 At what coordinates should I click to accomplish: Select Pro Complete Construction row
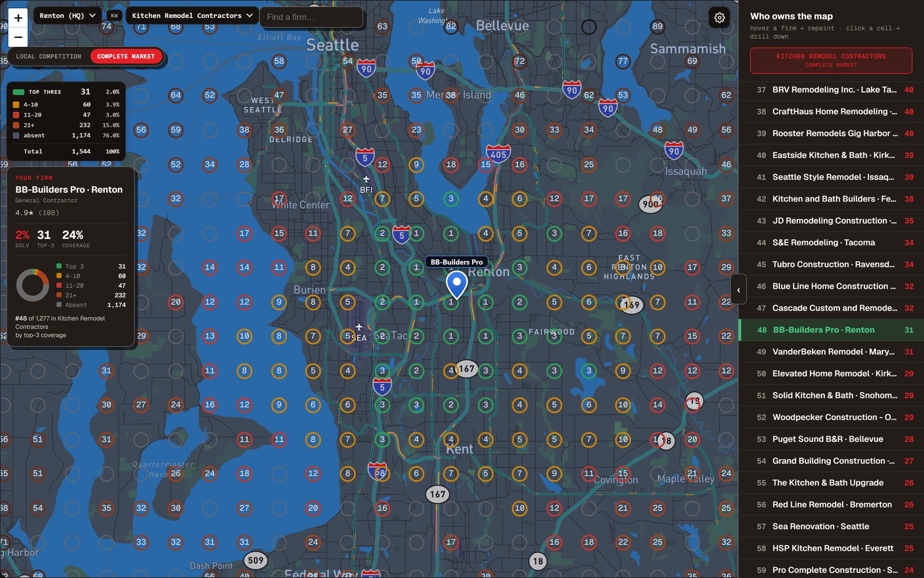click(x=832, y=570)
